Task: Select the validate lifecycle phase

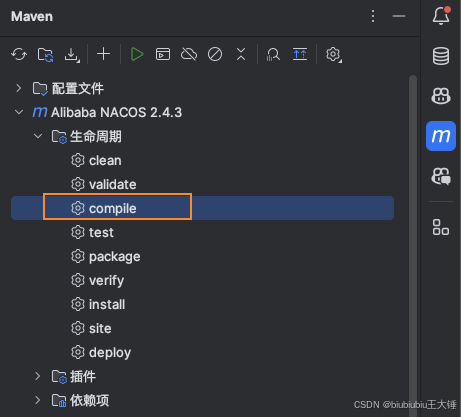Action: click(113, 184)
